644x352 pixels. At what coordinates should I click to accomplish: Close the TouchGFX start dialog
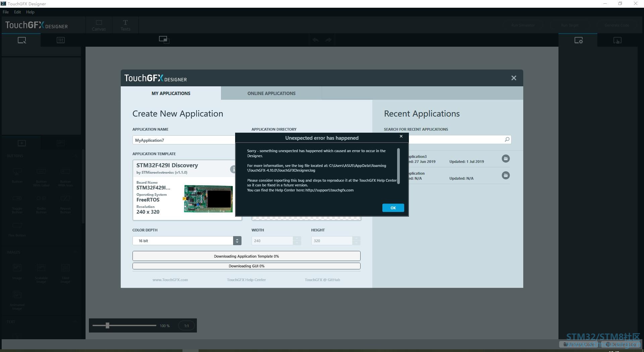[x=514, y=78]
